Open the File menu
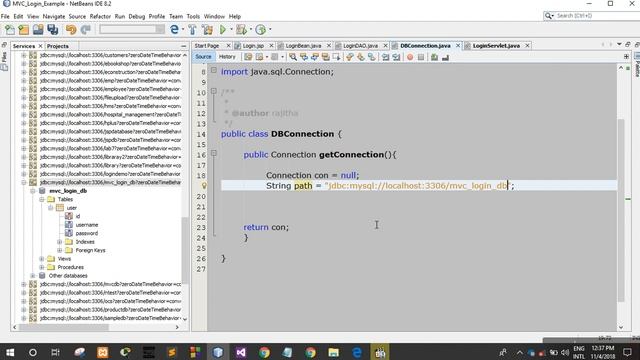Screen dimensions: 640x360 point(5,16)
